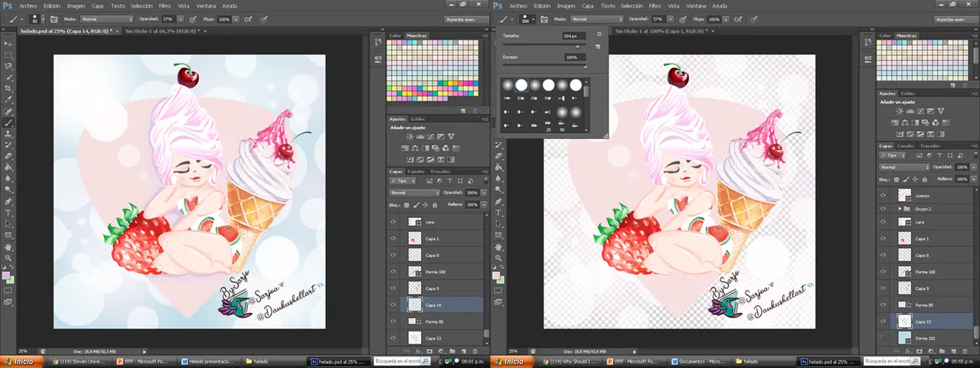The width and height of the screenshot is (980, 368).
Task: Select the Eyedropper tool in left window
Action: pyautogui.click(x=9, y=100)
